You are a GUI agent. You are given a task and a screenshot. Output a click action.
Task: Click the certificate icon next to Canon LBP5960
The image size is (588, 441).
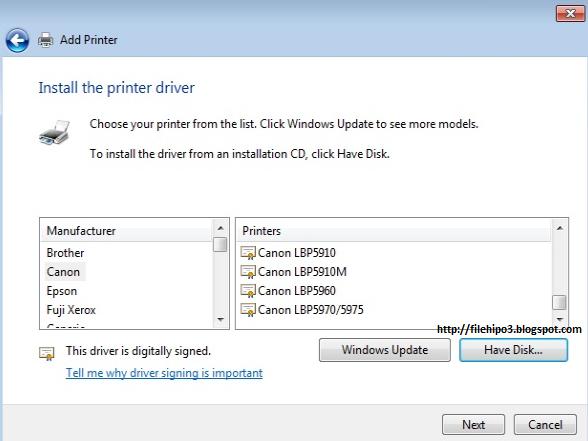click(248, 291)
